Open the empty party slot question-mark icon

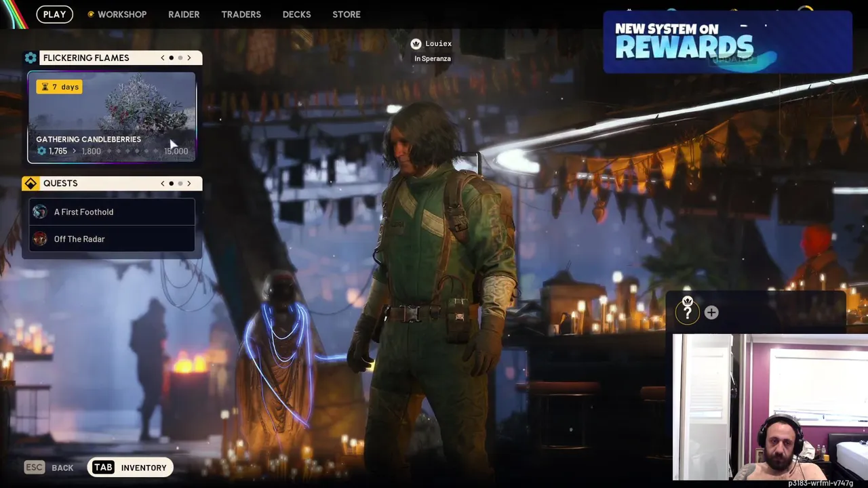[x=687, y=312]
